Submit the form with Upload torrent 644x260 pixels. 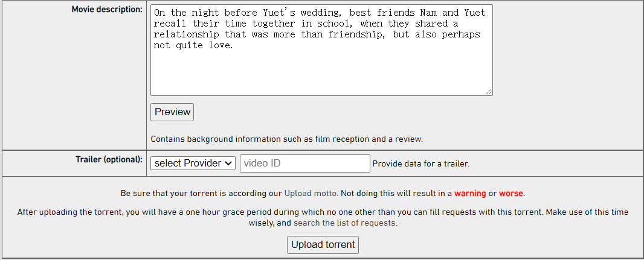(323, 245)
